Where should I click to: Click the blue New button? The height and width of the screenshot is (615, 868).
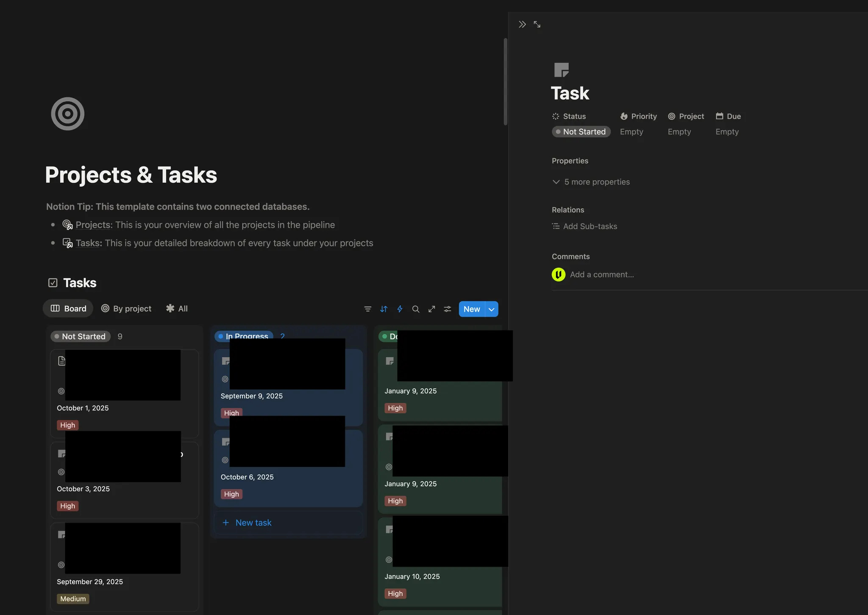click(471, 309)
